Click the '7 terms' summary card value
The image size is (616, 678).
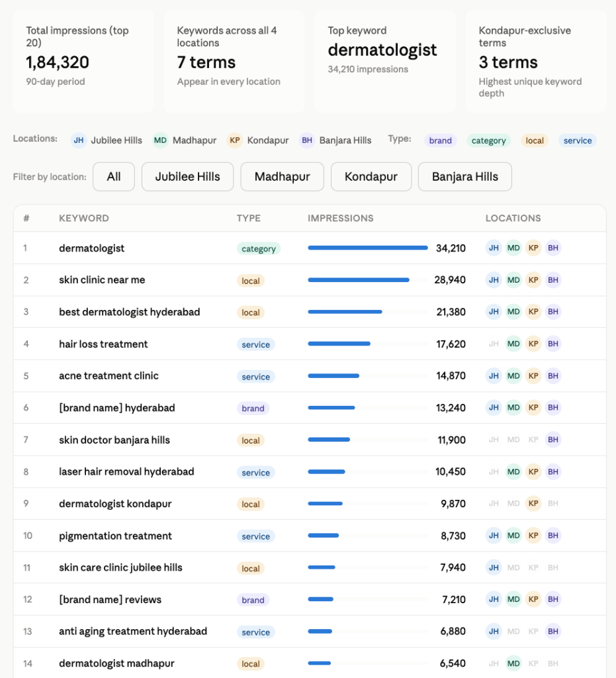[x=206, y=62]
